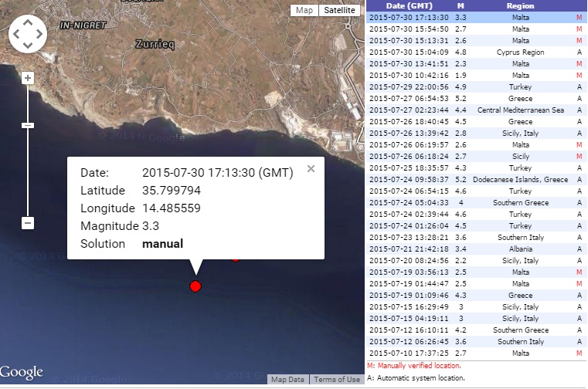Select the 2015-07-21 Albania earthquake row
Image resolution: width=588 pixels, height=389 pixels.
point(474,249)
